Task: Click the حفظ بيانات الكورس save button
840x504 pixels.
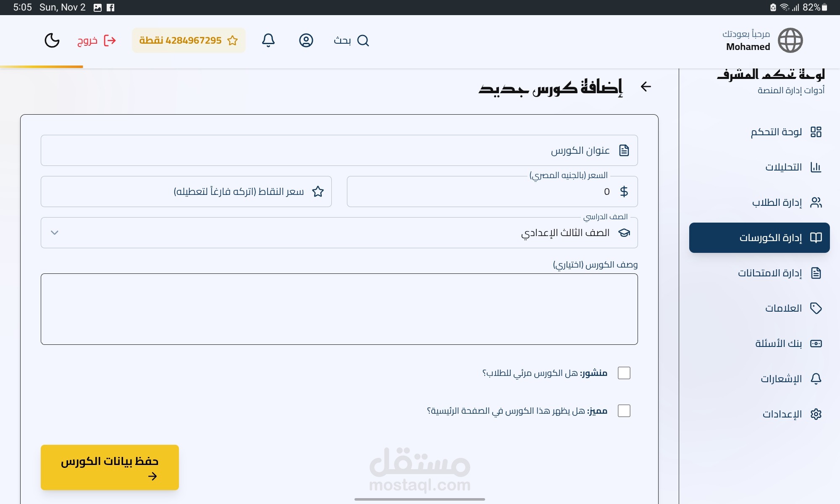Action: 110,467
